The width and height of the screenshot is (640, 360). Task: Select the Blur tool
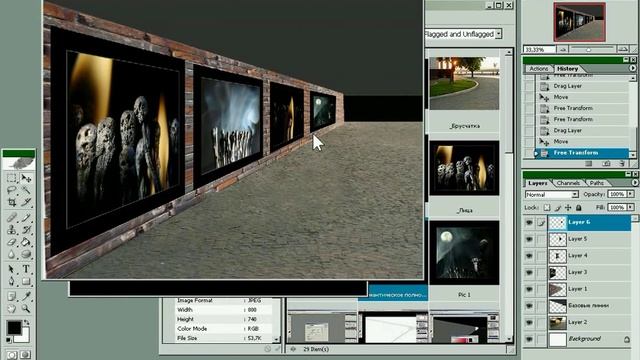[11, 254]
